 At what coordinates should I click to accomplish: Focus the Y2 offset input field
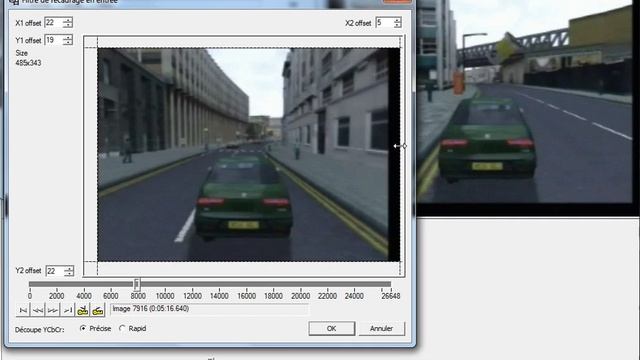(x=55, y=271)
